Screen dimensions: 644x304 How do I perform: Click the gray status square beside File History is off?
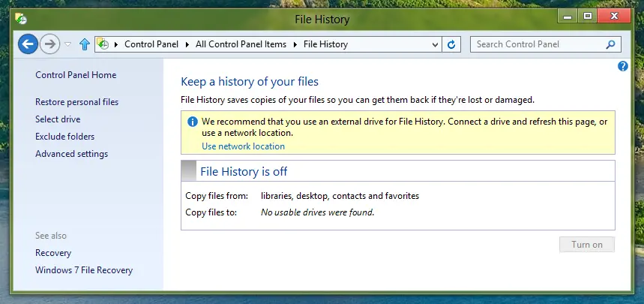point(188,170)
